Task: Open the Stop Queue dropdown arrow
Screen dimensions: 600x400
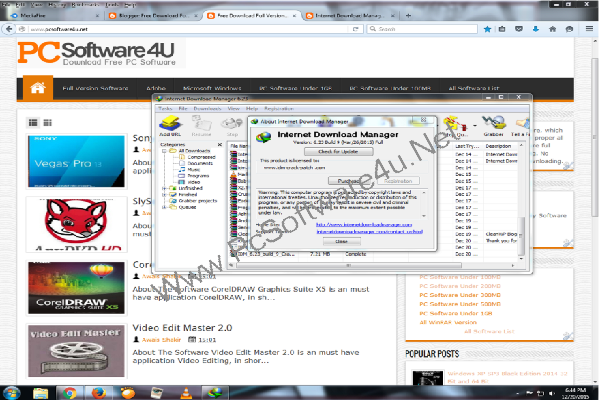Action: 475,126
